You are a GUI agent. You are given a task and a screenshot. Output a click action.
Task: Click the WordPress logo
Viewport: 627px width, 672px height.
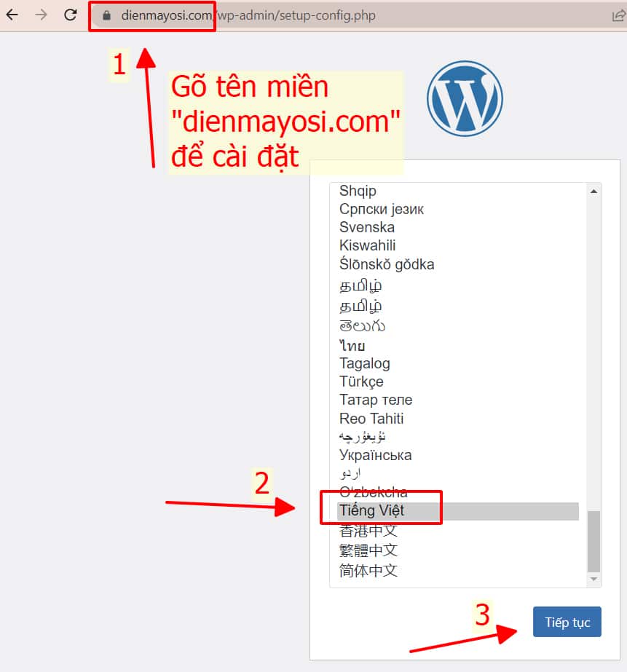[465, 98]
